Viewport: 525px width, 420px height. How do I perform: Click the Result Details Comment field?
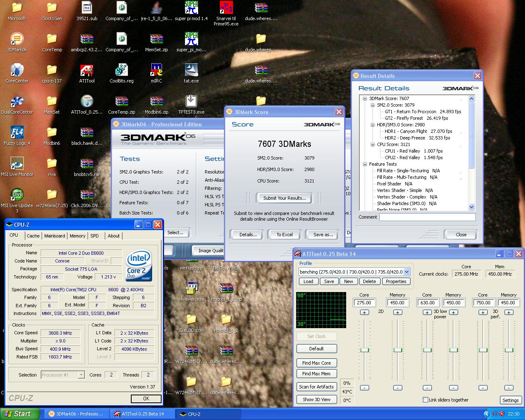point(427,217)
